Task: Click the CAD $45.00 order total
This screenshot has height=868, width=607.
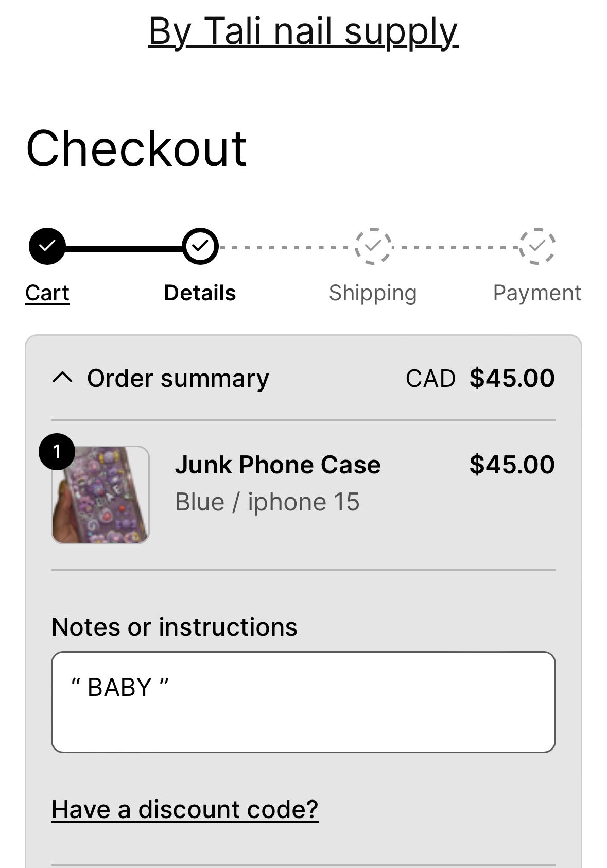Action: [x=480, y=379]
